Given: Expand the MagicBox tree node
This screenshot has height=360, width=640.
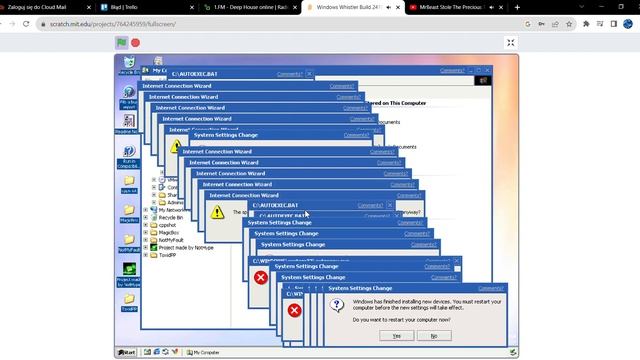Looking at the screenshot, I should coord(146,232).
